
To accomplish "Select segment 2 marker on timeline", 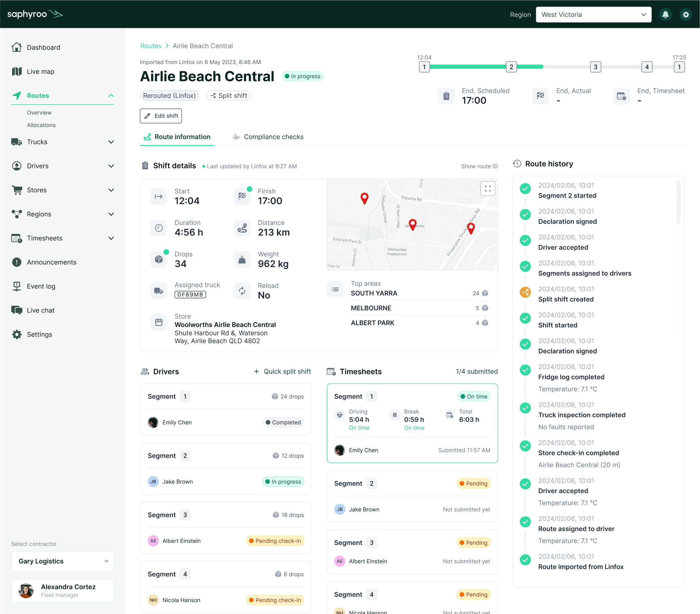I will pos(511,67).
